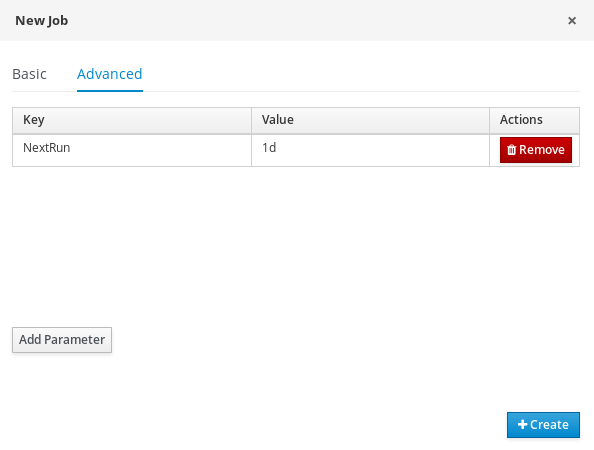This screenshot has width=594, height=450.
Task: Click the Actions column header
Action: 535,120
